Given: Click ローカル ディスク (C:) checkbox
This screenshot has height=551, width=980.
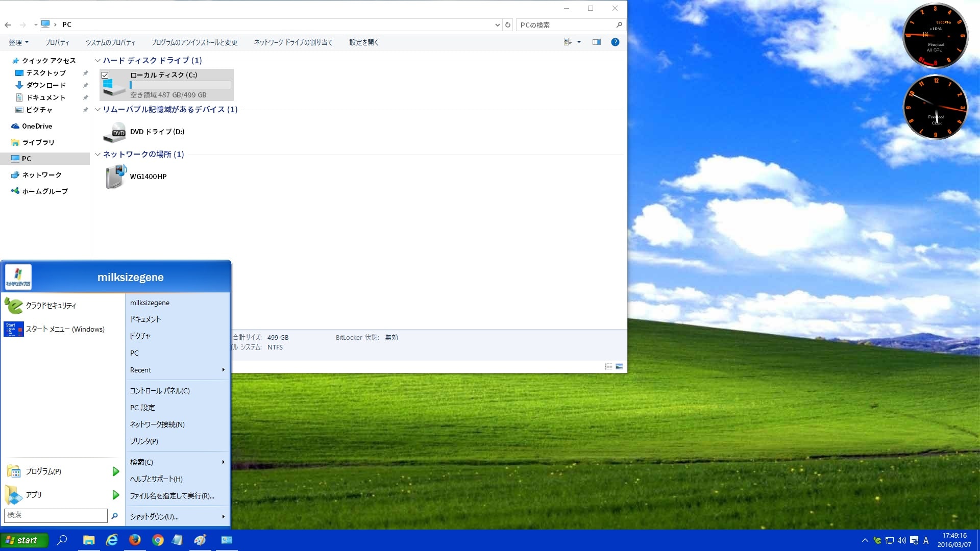Looking at the screenshot, I should tap(105, 74).
